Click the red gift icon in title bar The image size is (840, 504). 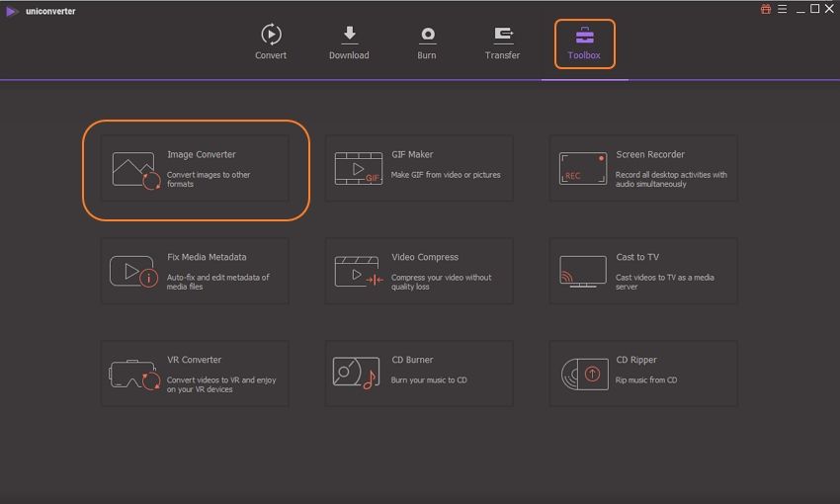[766, 10]
